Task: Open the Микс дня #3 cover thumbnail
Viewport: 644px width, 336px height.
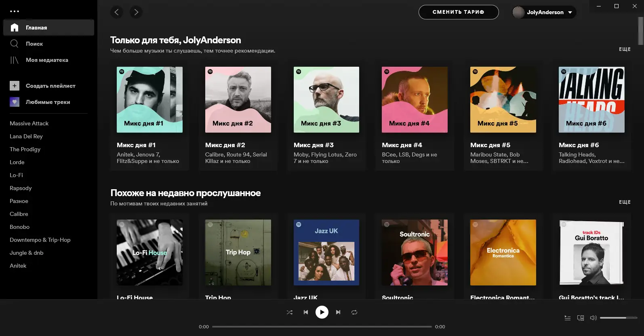Action: (326, 99)
